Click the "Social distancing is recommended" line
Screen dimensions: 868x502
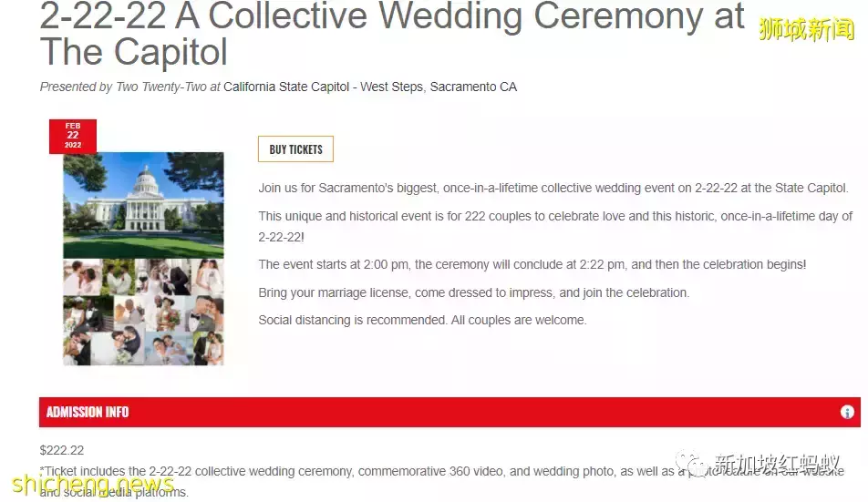[422, 320]
